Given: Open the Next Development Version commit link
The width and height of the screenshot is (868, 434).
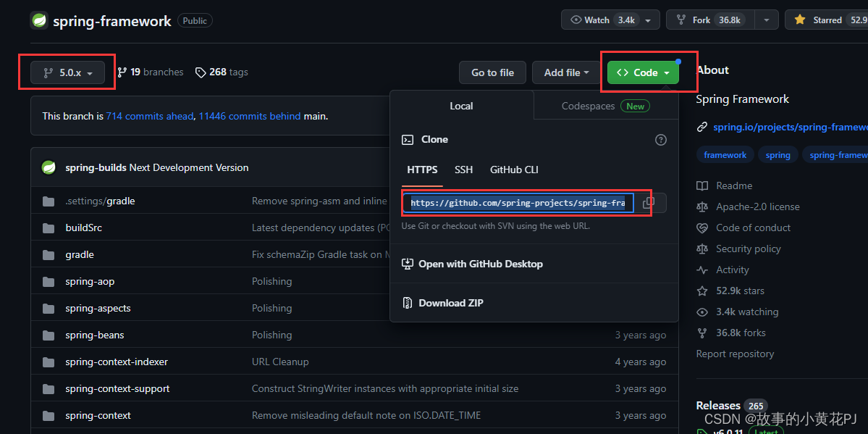Looking at the screenshot, I should tap(189, 167).
